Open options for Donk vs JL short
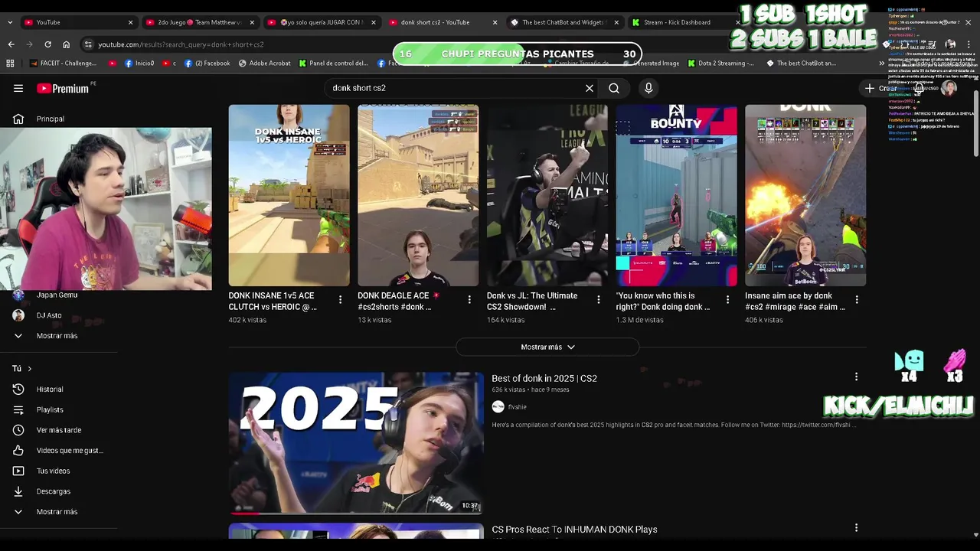The width and height of the screenshot is (980, 551). point(599,300)
